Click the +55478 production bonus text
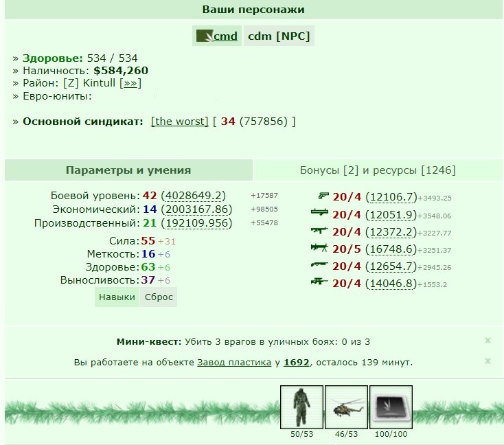 264,223
